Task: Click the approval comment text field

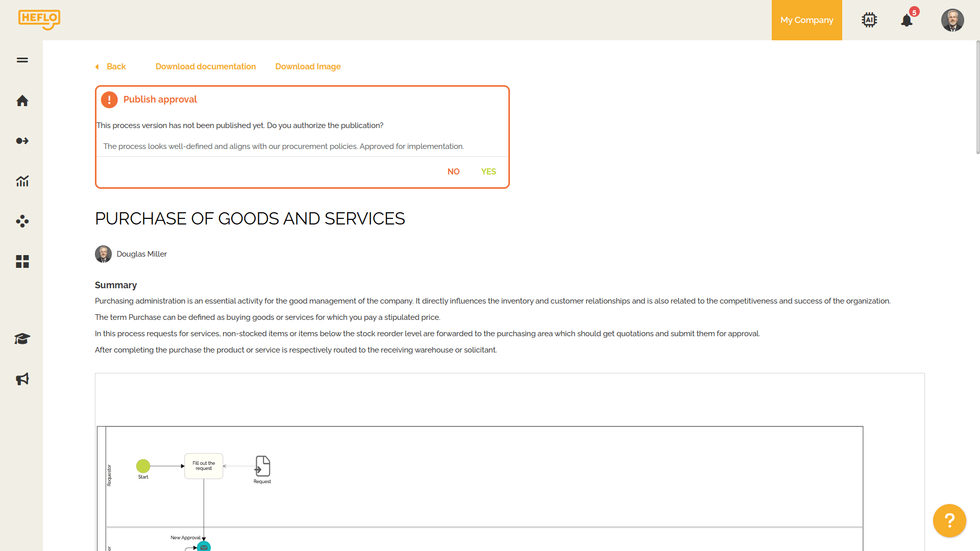Action: (x=302, y=146)
